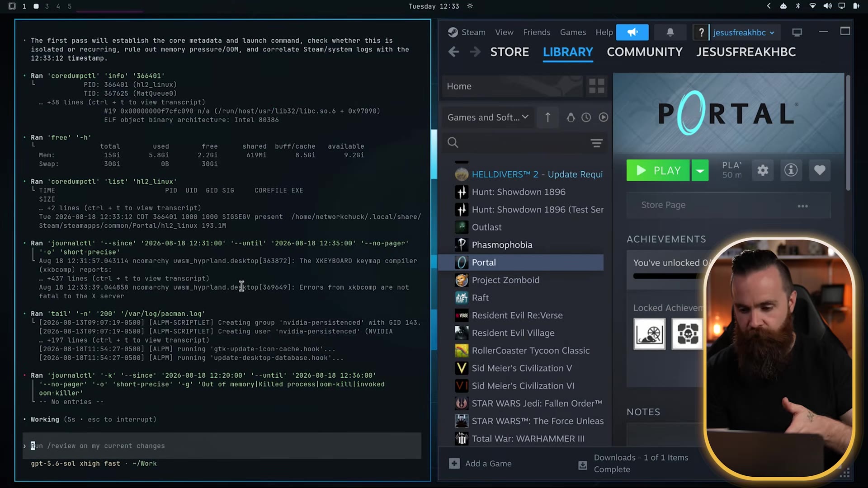The height and width of the screenshot is (488, 868).
Task: Add Portal to favorites heart icon
Action: [819, 170]
